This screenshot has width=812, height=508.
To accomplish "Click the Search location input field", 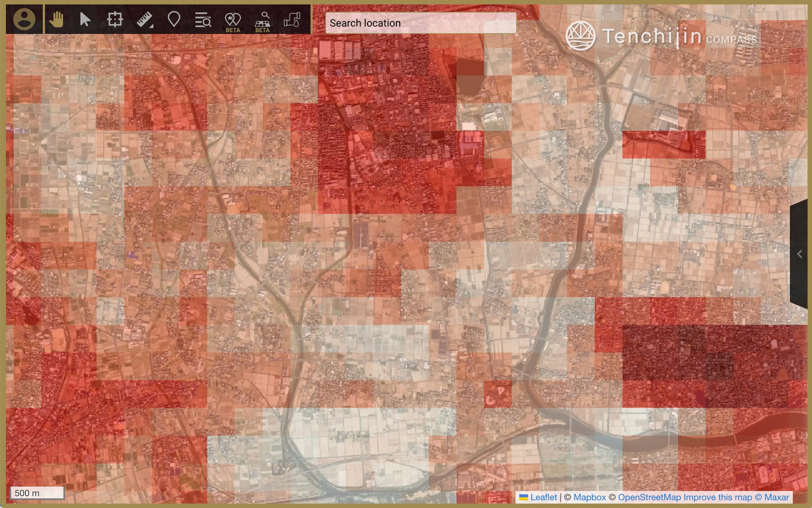I will (x=421, y=23).
